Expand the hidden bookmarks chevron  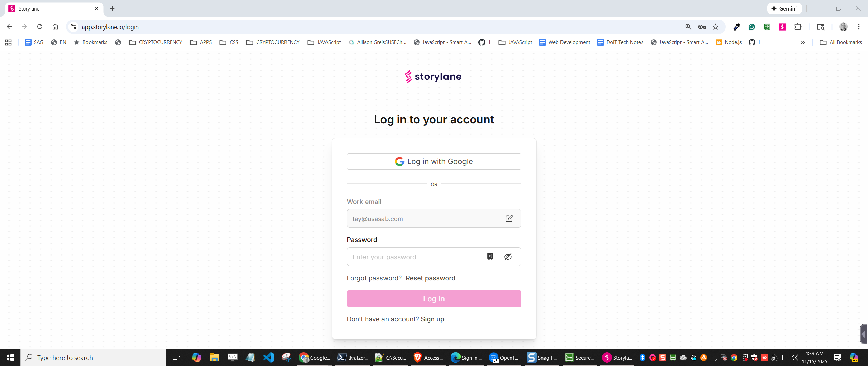[803, 42]
